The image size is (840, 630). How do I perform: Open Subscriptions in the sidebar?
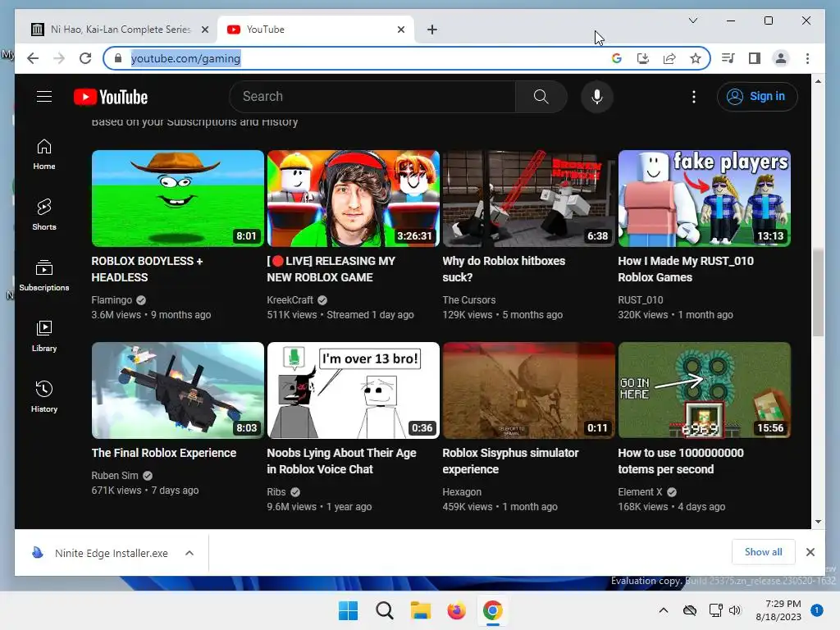coord(44,276)
